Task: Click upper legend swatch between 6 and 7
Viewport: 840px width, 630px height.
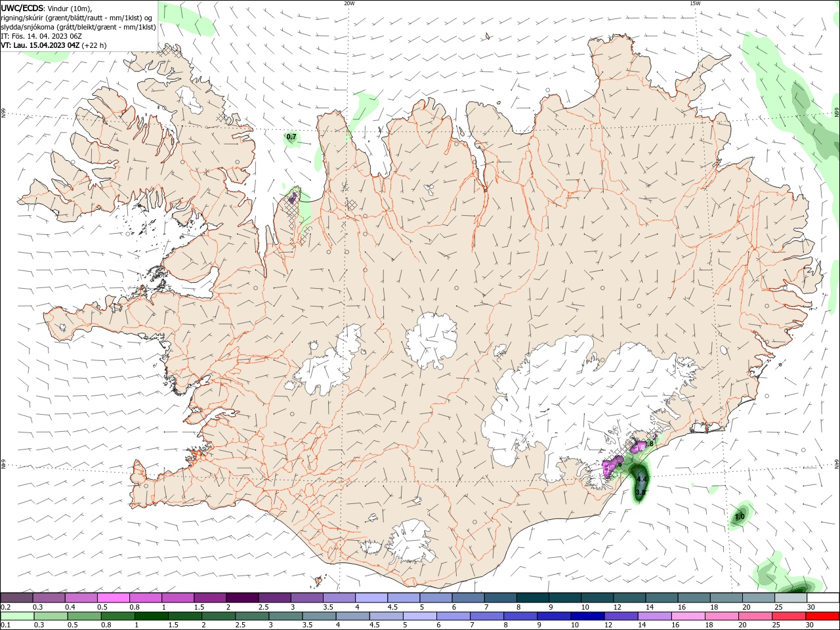Action: click(468, 598)
